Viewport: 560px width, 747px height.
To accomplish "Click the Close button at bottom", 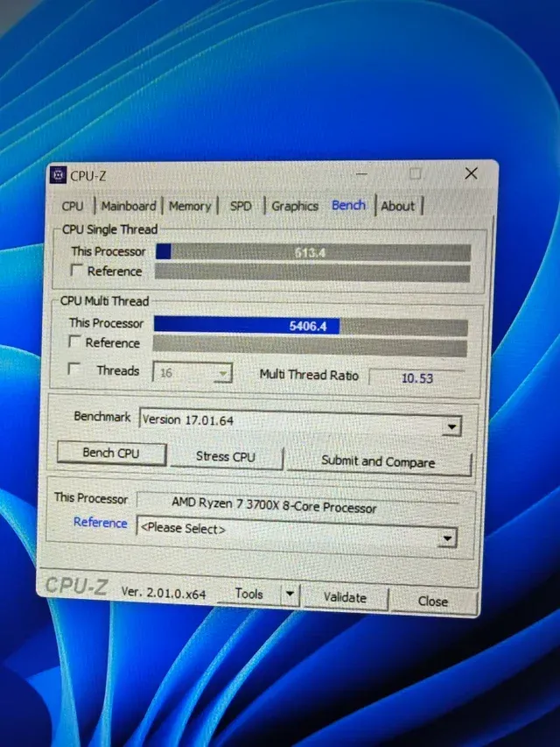I will tap(433, 602).
